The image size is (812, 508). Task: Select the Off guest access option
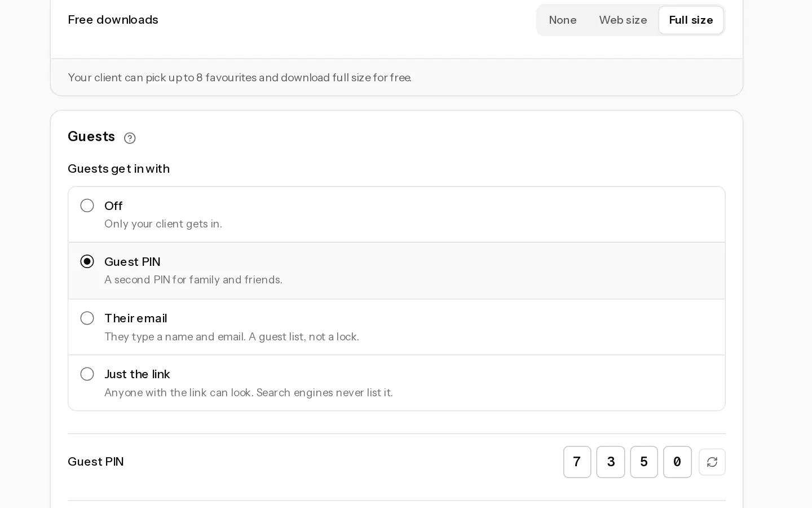tap(396, 214)
